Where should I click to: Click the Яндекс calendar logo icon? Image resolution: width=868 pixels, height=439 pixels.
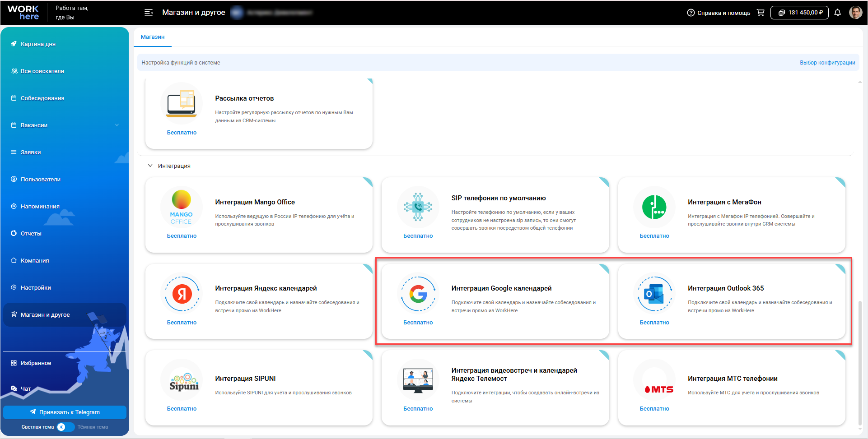pos(182,294)
